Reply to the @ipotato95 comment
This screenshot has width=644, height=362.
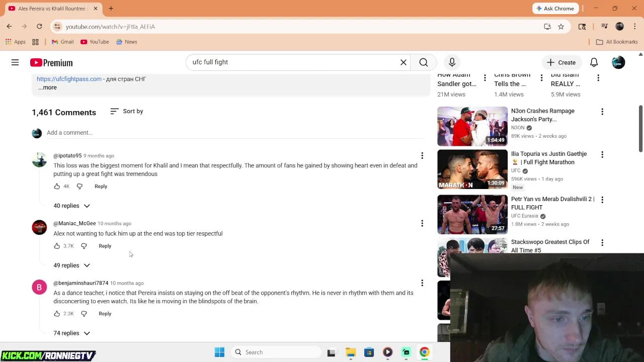tap(101, 187)
